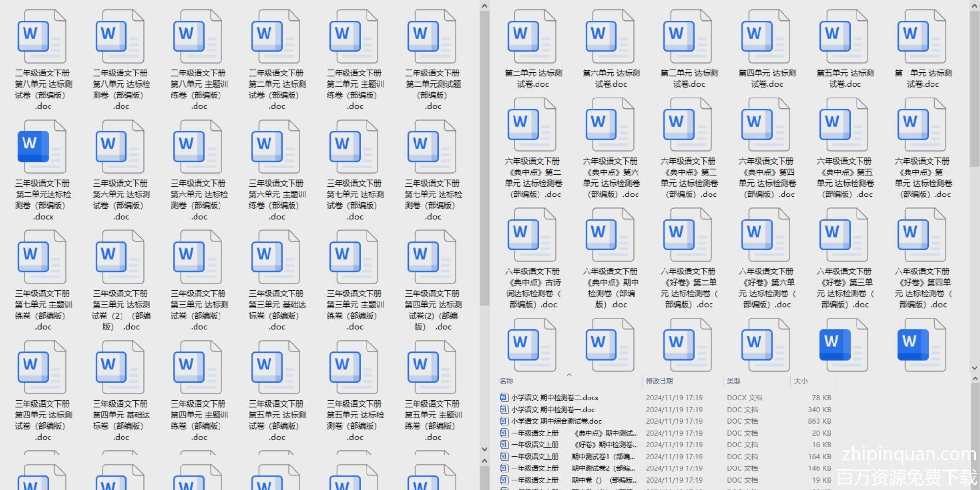This screenshot has width=980, height=490.
Task: Select the 三年级 第三单元 达标测试卷 (2) icon
Action: pyautogui.click(x=120, y=257)
